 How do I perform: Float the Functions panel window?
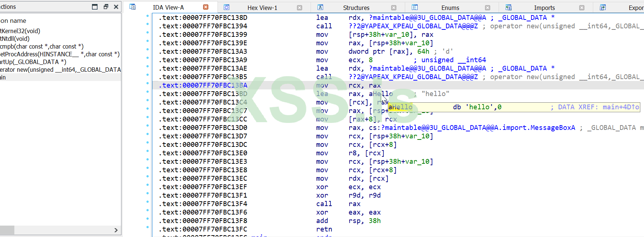click(106, 7)
